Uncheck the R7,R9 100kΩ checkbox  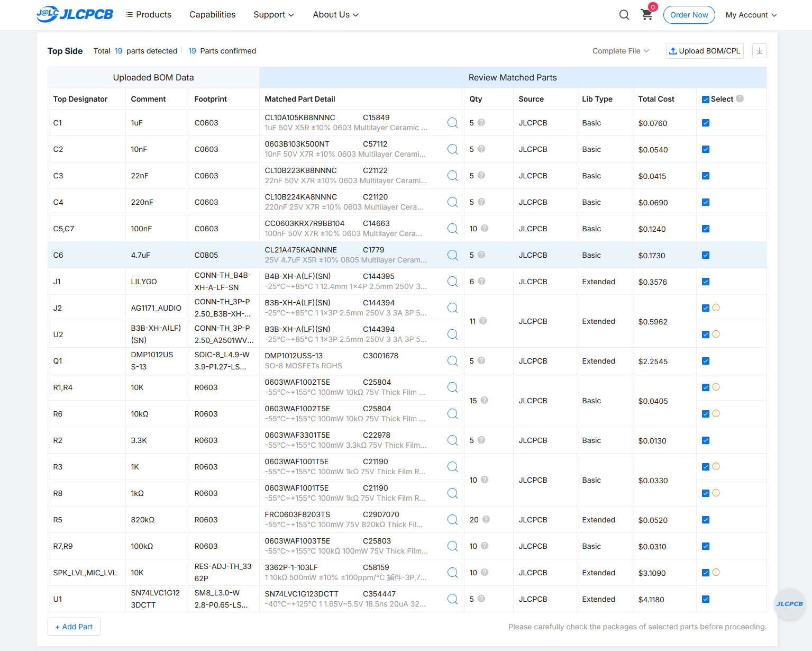coord(706,546)
